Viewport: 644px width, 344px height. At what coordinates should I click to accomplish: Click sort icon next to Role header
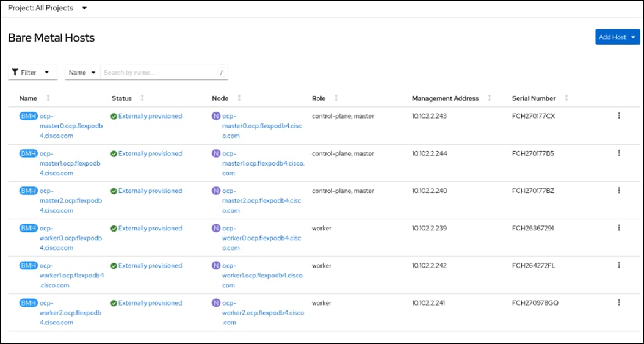pos(336,98)
